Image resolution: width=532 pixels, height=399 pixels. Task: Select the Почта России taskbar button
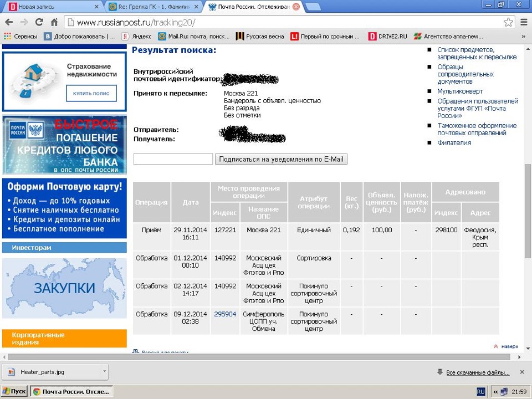pos(71,392)
